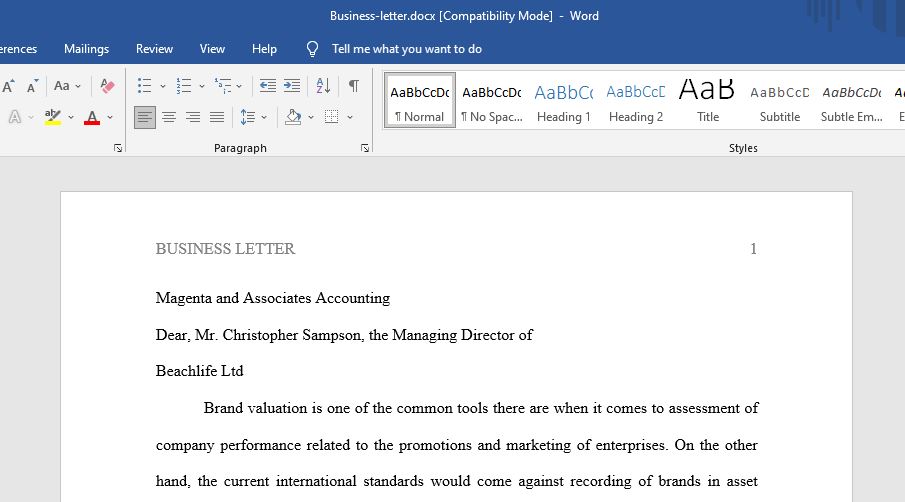Click the Numbering list icon

point(184,86)
